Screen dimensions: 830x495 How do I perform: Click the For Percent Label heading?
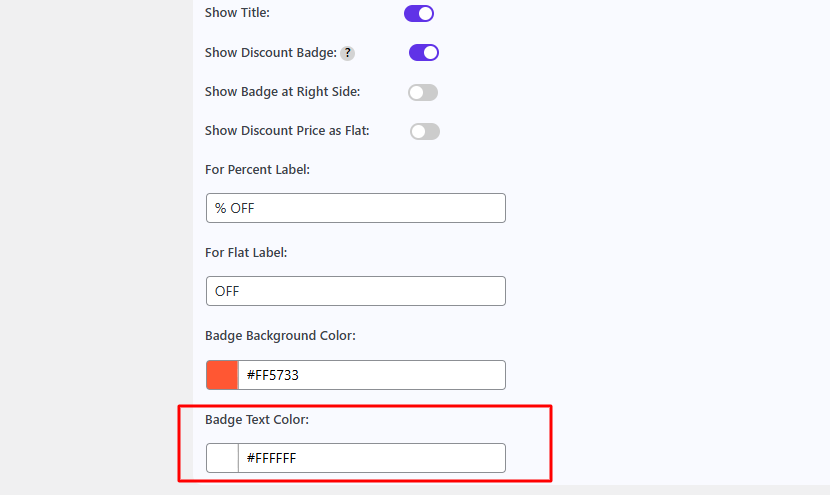257,169
